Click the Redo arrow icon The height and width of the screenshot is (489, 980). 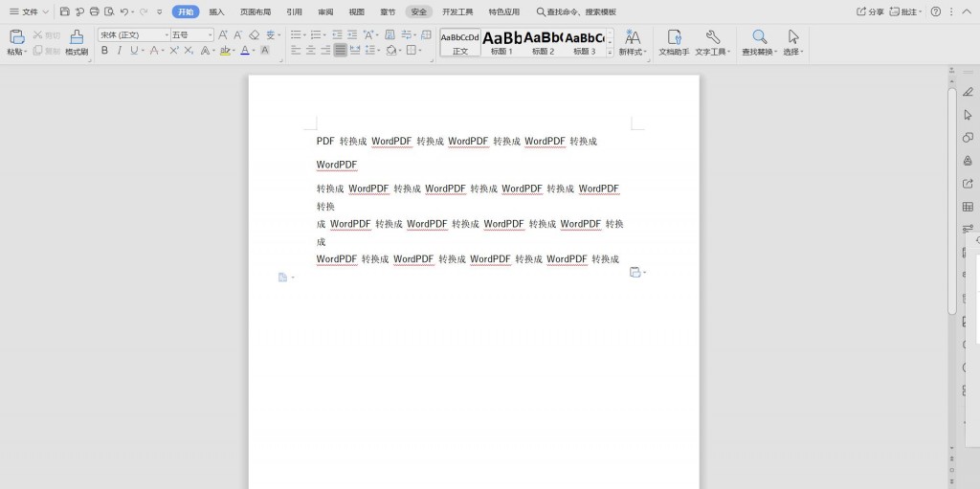[144, 11]
